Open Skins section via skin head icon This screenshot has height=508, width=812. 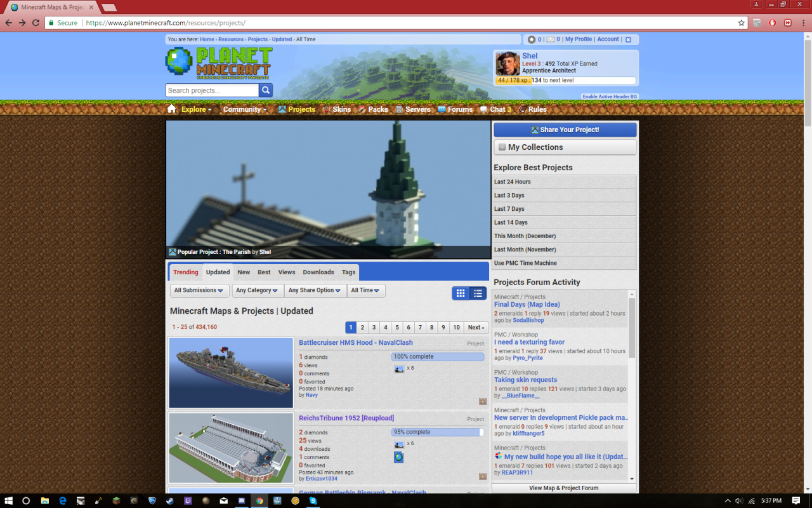click(327, 109)
